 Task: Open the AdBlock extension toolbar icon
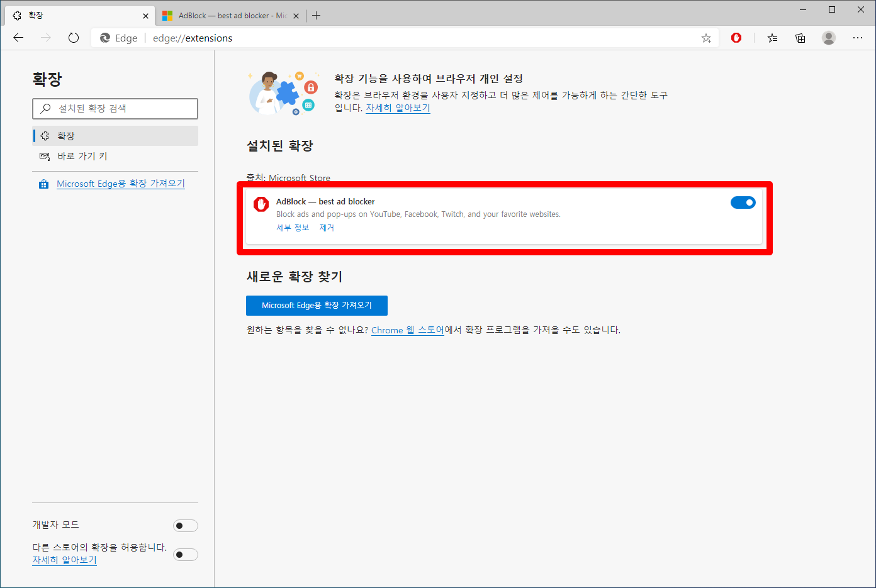(x=736, y=38)
